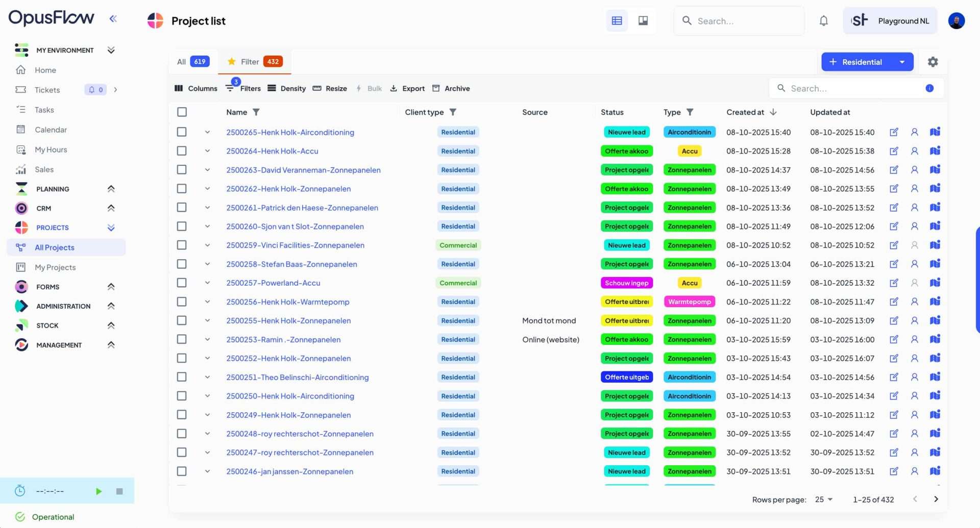Edit project 2500246-jan janssen-Zonnepanelen

click(x=894, y=471)
